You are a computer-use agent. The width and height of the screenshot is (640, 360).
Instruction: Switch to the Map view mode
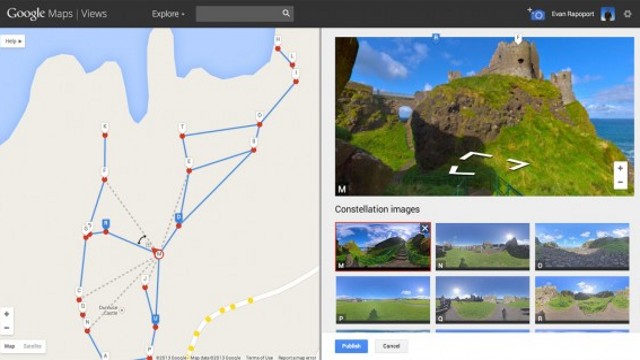click(x=9, y=346)
